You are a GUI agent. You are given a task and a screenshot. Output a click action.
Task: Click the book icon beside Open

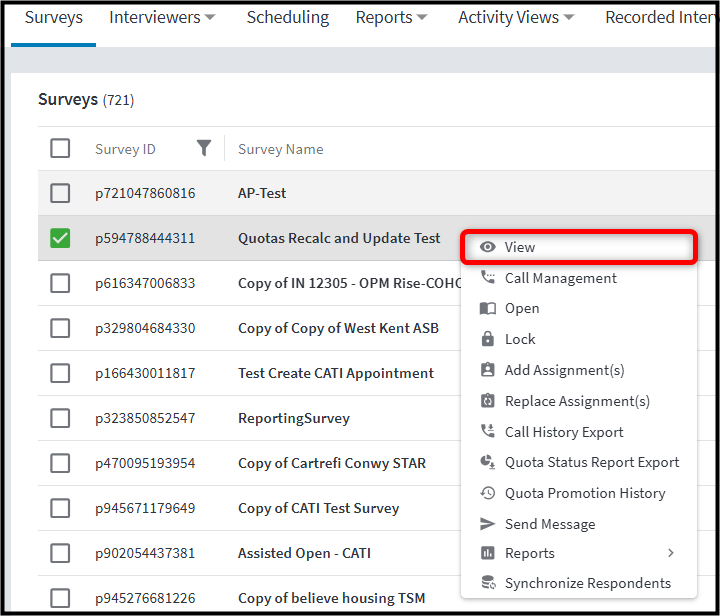point(487,308)
